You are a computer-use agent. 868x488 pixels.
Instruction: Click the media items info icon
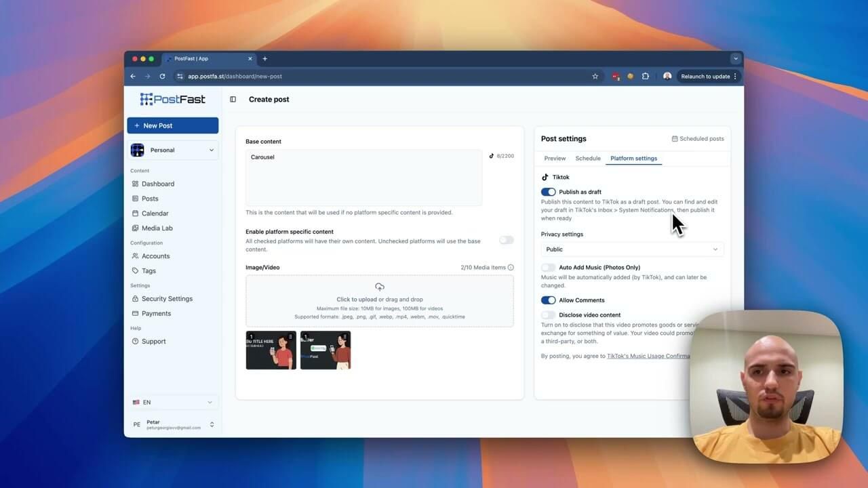pyautogui.click(x=511, y=268)
